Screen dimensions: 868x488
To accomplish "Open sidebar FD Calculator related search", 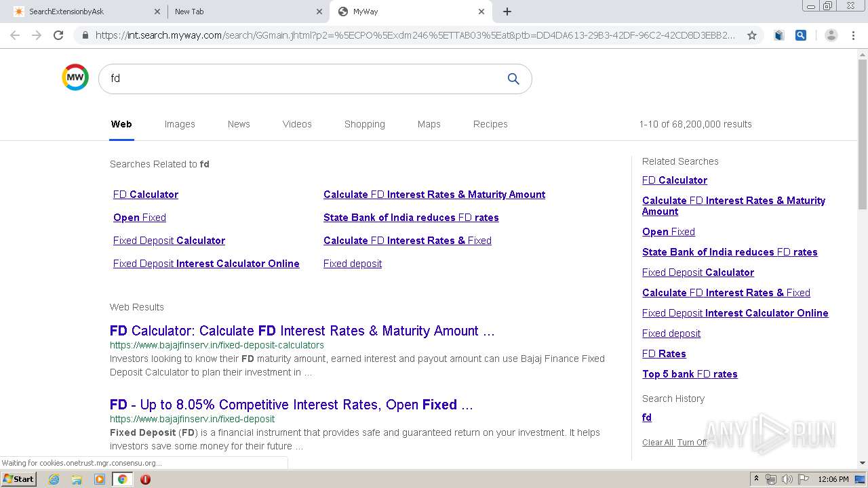I will (x=675, y=180).
